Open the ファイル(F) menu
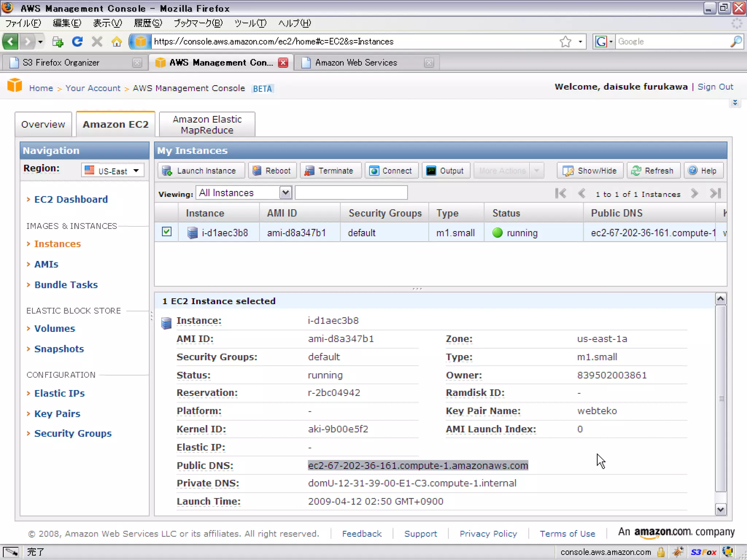The width and height of the screenshot is (747, 560). click(x=23, y=23)
